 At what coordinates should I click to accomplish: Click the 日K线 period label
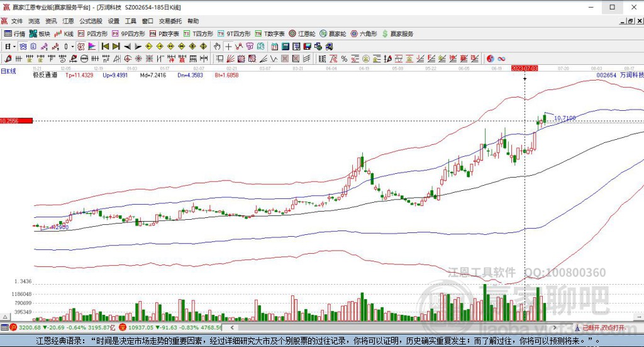tap(8, 71)
